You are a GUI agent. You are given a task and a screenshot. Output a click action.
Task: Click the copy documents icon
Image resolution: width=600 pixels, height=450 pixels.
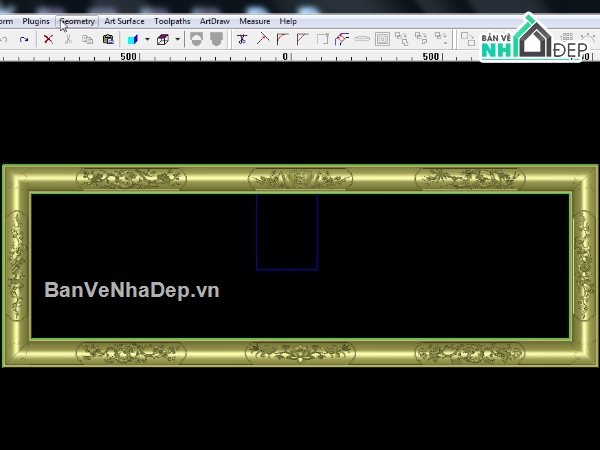(88, 39)
